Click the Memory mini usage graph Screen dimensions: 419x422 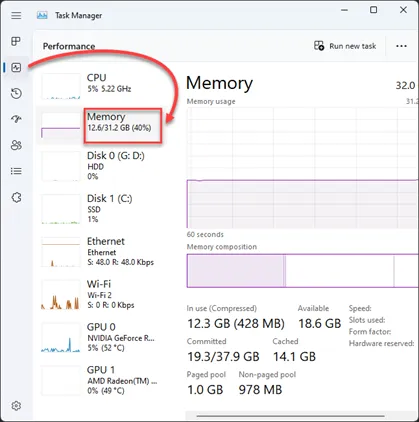coord(61,126)
